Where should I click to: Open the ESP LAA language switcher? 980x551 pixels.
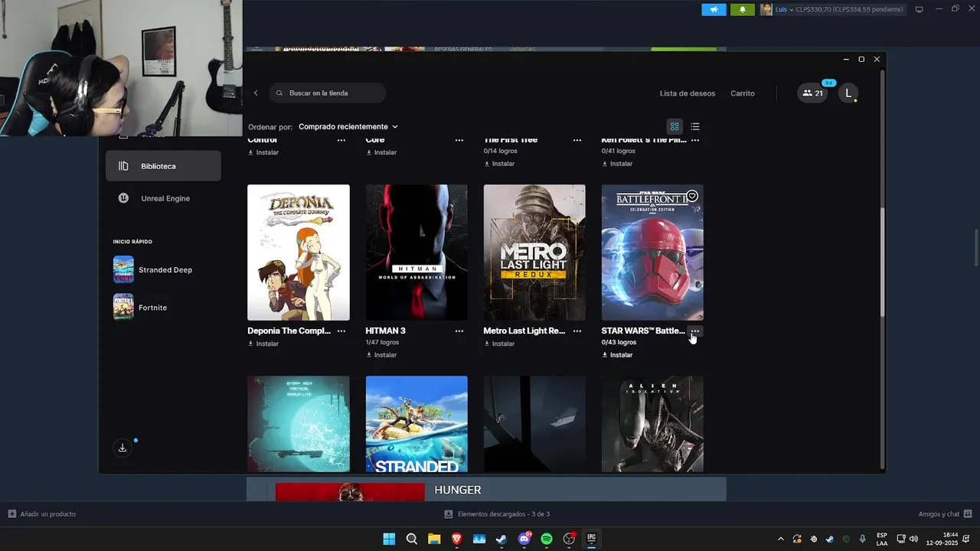tap(882, 539)
